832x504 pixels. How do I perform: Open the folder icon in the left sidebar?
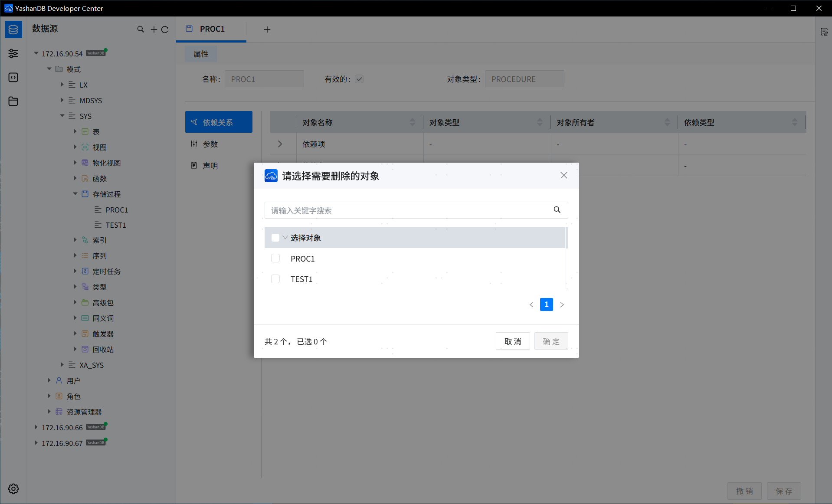click(x=13, y=101)
